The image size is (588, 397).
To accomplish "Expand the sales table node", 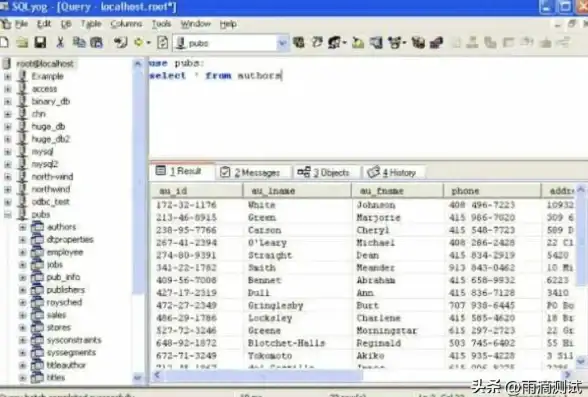I will click(22, 315).
